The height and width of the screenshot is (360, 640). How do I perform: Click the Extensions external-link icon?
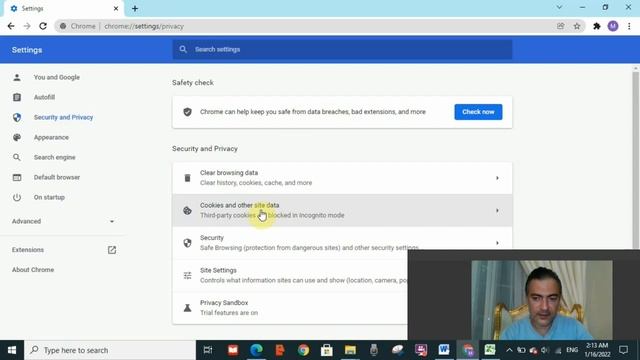(112, 250)
